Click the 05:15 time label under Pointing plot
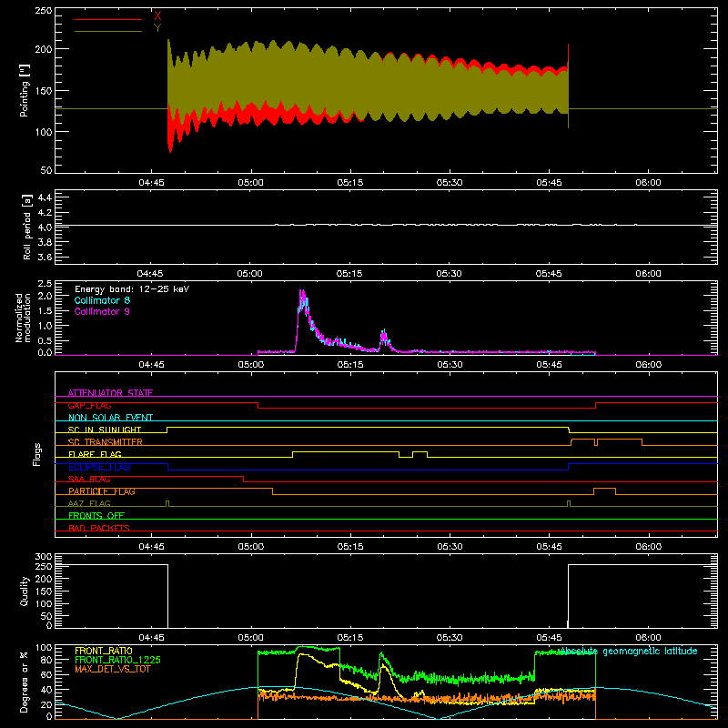Image resolution: width=728 pixels, height=728 pixels. [350, 183]
